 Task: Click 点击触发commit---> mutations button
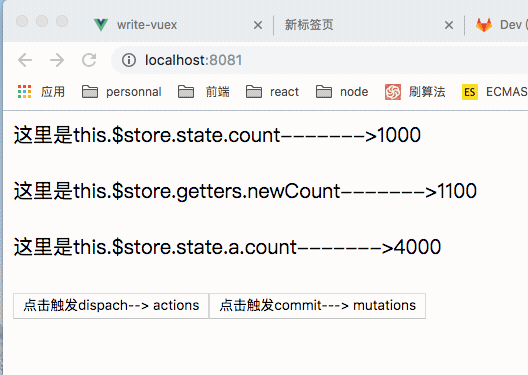coord(317,306)
